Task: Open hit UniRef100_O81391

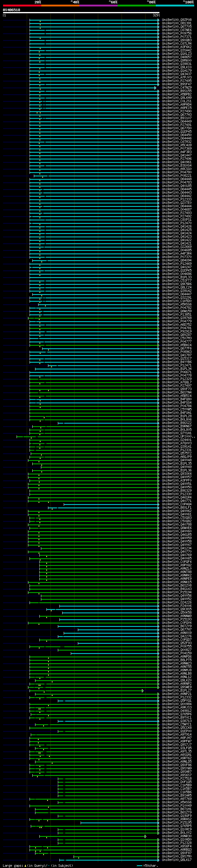Action: coord(177,23)
